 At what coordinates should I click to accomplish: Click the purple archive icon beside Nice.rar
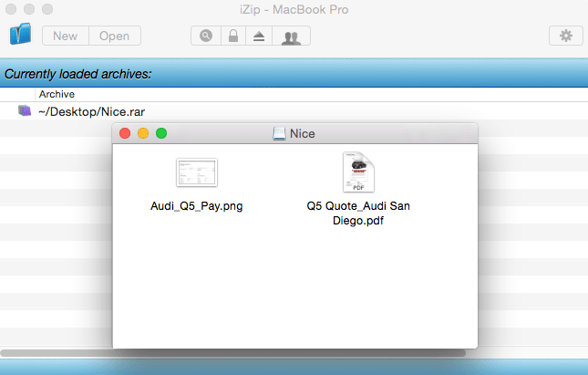25,110
